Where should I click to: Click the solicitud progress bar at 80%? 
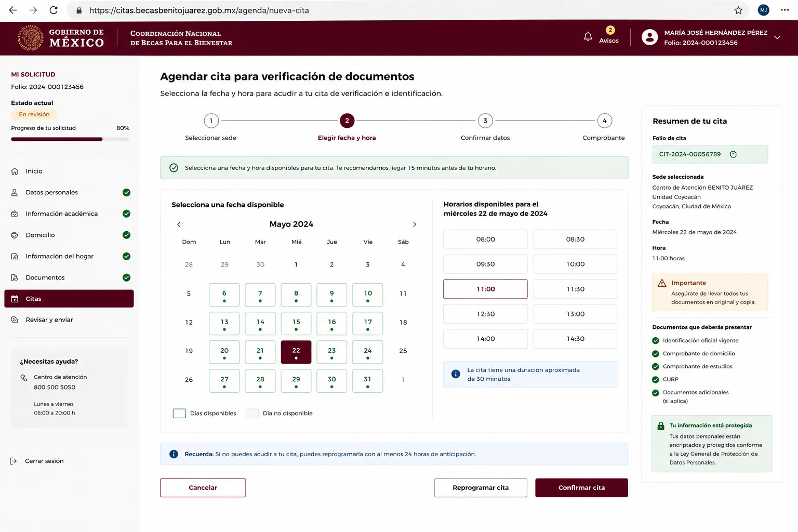pyautogui.click(x=70, y=139)
